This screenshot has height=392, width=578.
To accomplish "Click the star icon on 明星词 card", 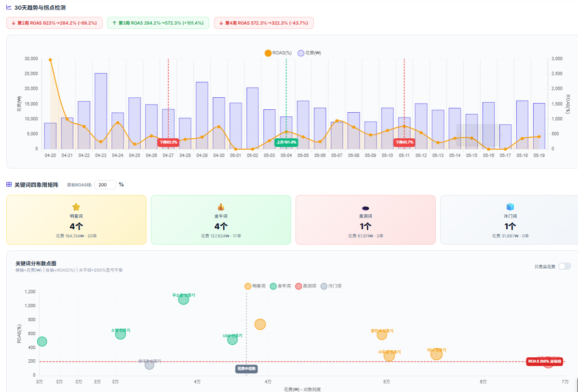I will pyautogui.click(x=76, y=207).
